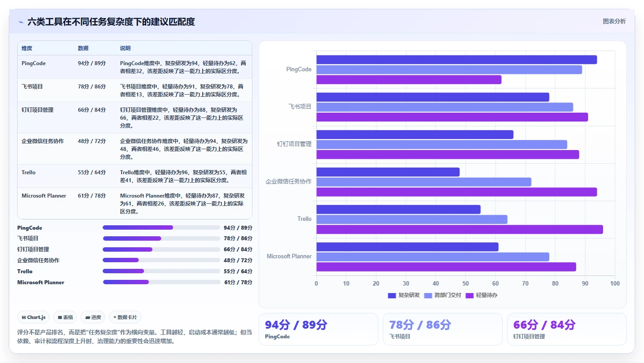The image size is (644, 363).
Task: Select the 企业微信任务协作 table row name
Action: [43, 141]
